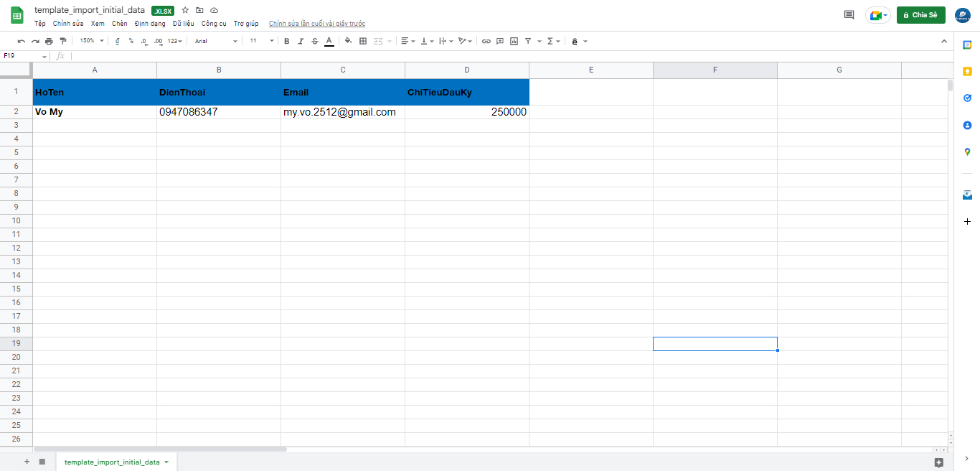This screenshot has width=980, height=471.
Task: Open Google Tasks side panel
Action: point(967,98)
